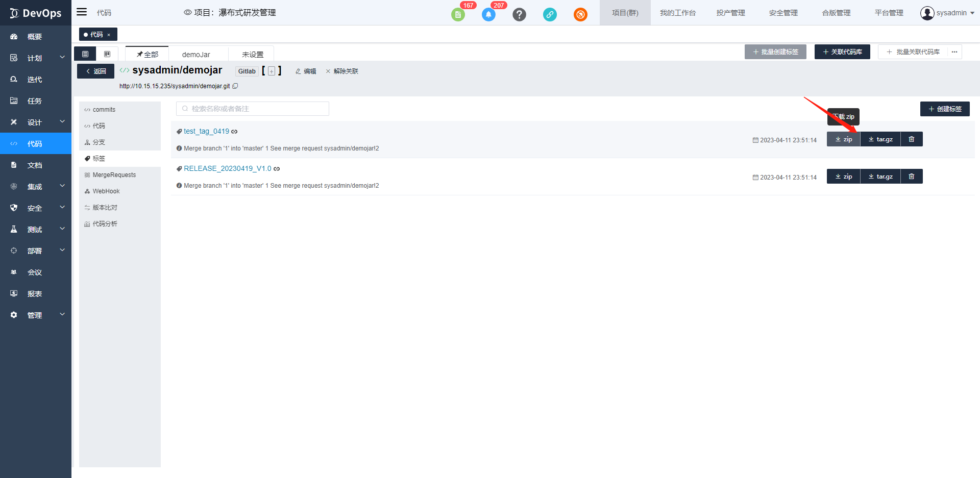
Task: Click the 创建标签 button
Action: (x=945, y=109)
